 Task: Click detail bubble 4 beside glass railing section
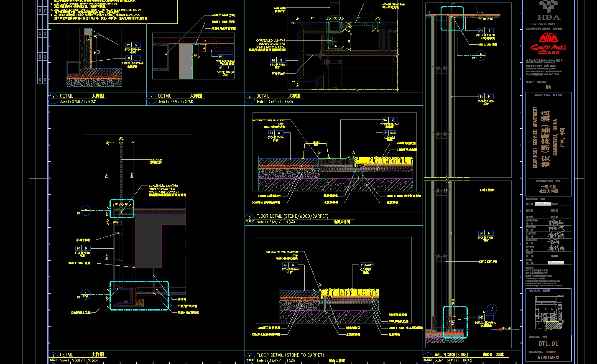pyautogui.click(x=86, y=210)
